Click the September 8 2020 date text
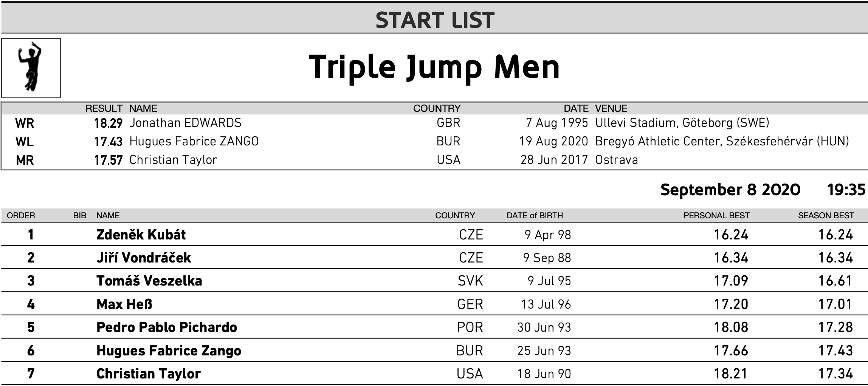 [730, 190]
